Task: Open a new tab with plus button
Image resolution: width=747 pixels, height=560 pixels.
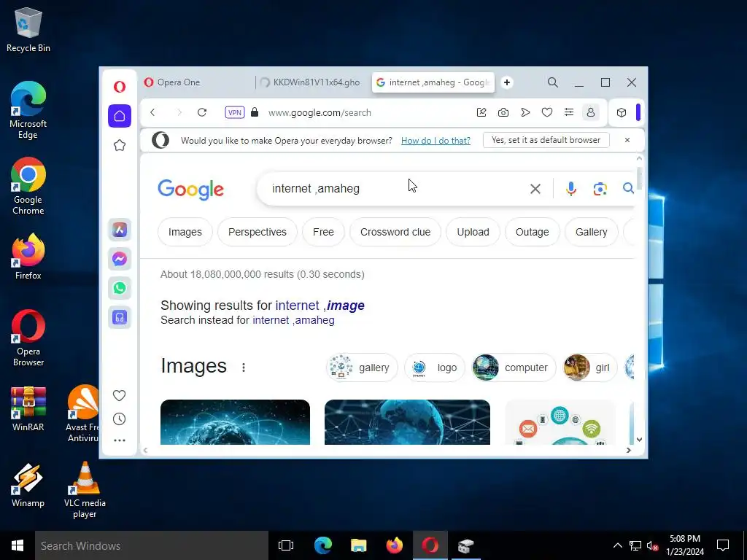Action: click(x=507, y=82)
